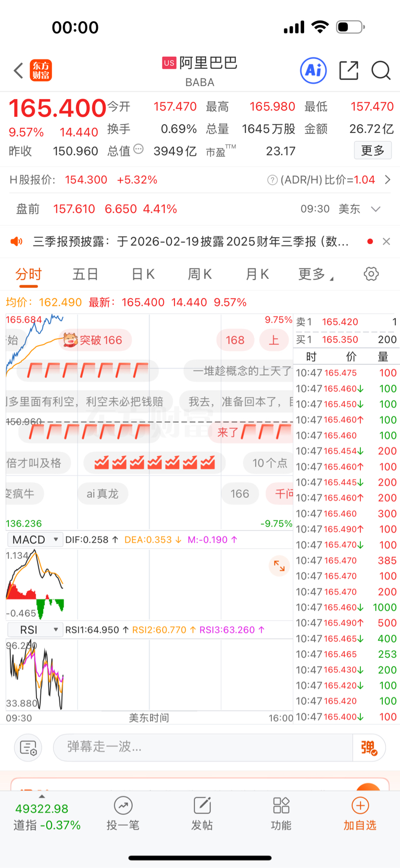Switch to the 月K tab
This screenshot has height=868, width=400.
[x=257, y=274]
